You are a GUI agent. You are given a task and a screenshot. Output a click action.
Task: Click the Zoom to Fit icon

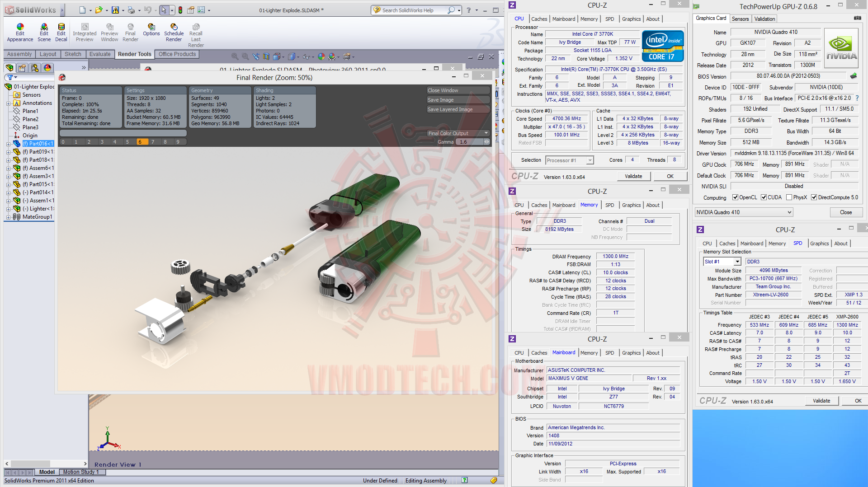[235, 56]
